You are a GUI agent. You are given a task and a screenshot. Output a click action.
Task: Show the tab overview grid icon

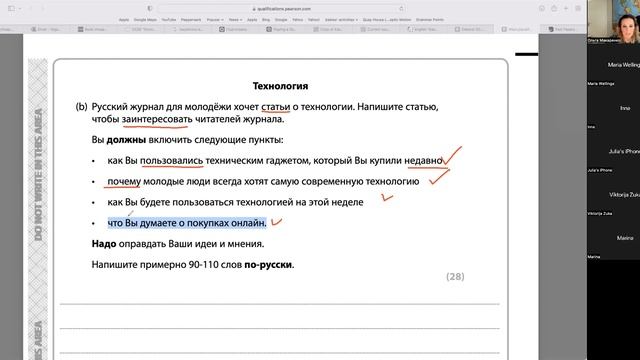(x=578, y=8)
